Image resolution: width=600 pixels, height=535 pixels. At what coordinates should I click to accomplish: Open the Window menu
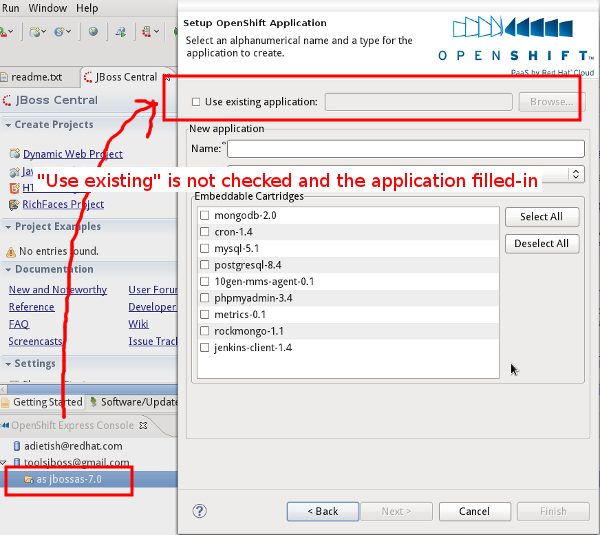coord(47,8)
